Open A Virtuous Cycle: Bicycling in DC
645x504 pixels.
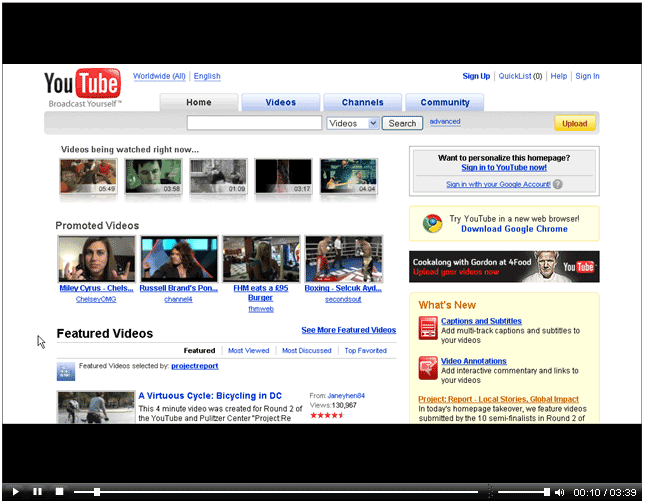click(x=210, y=396)
